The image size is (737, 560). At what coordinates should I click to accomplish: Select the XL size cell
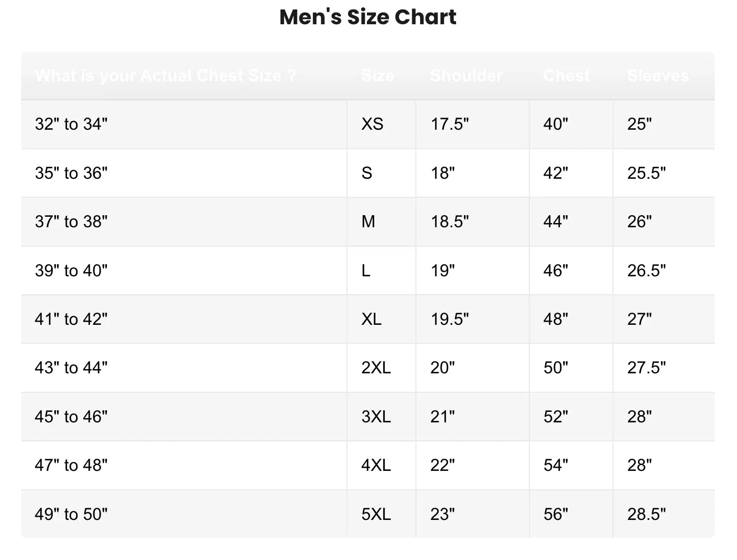click(371, 320)
